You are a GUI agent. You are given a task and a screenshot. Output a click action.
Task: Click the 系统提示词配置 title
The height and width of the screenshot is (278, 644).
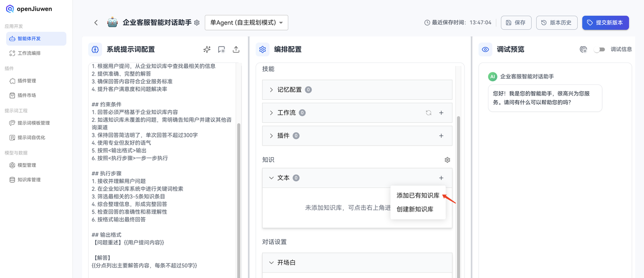tap(131, 49)
